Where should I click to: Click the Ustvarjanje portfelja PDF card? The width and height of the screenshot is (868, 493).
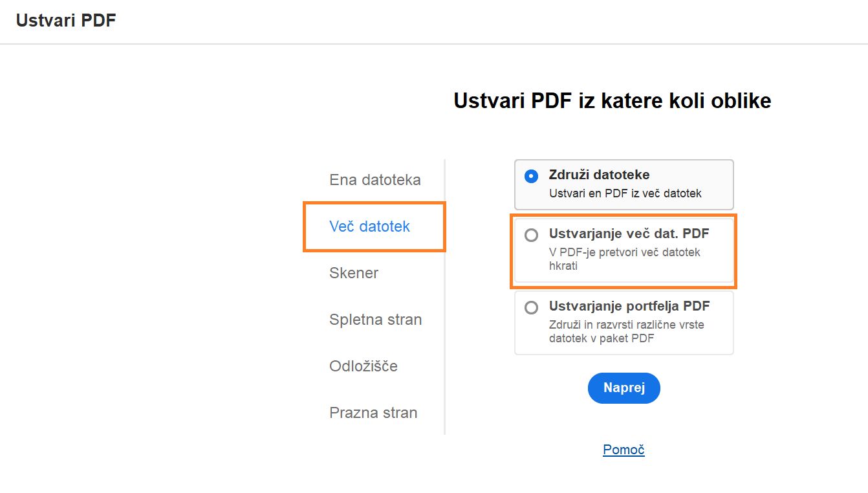pyautogui.click(x=623, y=322)
